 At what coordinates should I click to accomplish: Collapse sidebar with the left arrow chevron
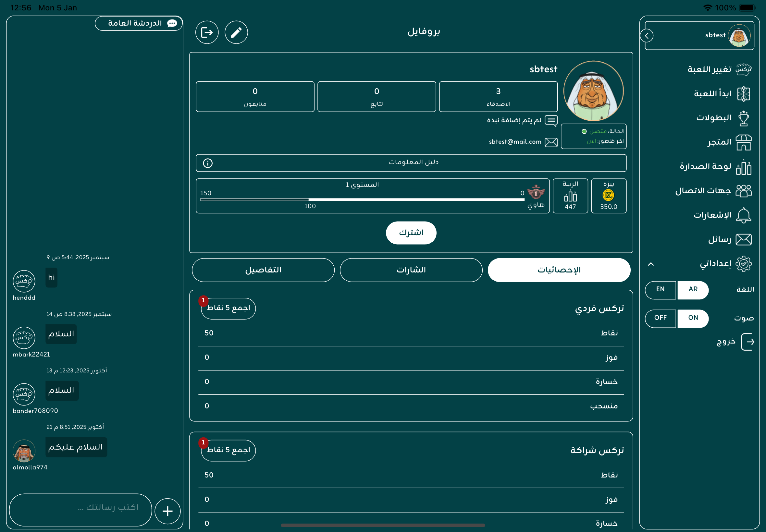pyautogui.click(x=647, y=36)
